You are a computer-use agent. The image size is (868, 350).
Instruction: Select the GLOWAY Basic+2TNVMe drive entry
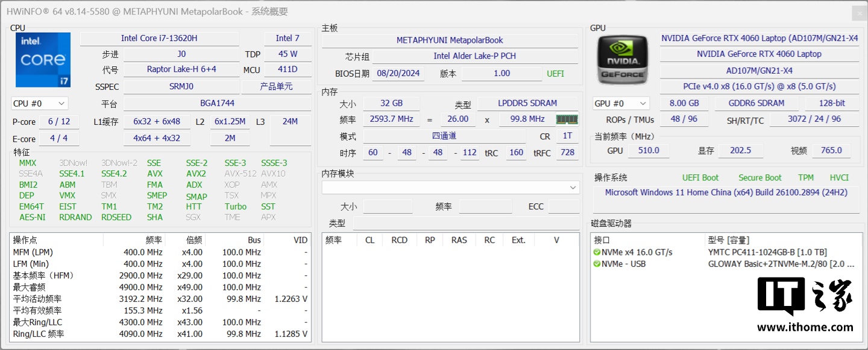(x=781, y=264)
